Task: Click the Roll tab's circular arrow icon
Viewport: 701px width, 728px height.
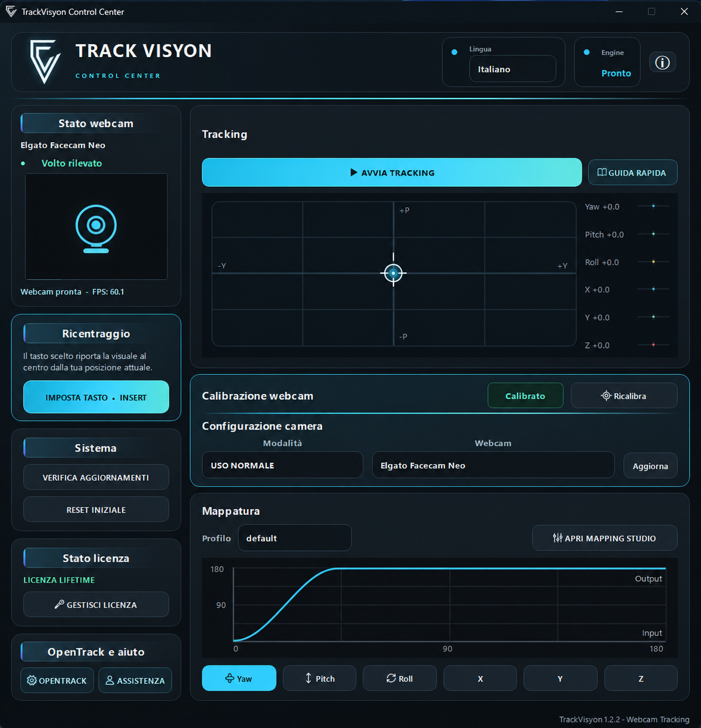Action: 391,678
